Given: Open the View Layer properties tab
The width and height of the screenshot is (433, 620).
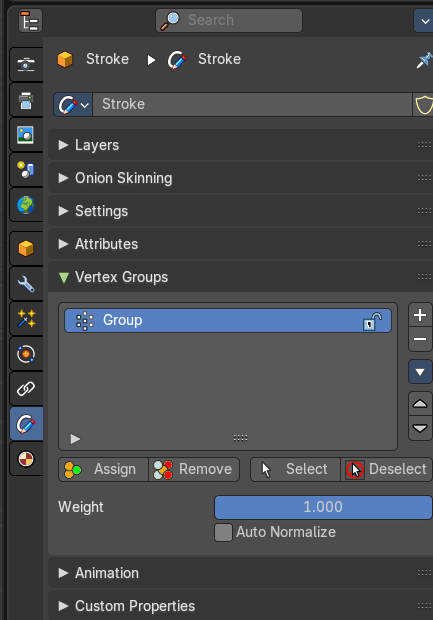Looking at the screenshot, I should (26, 135).
